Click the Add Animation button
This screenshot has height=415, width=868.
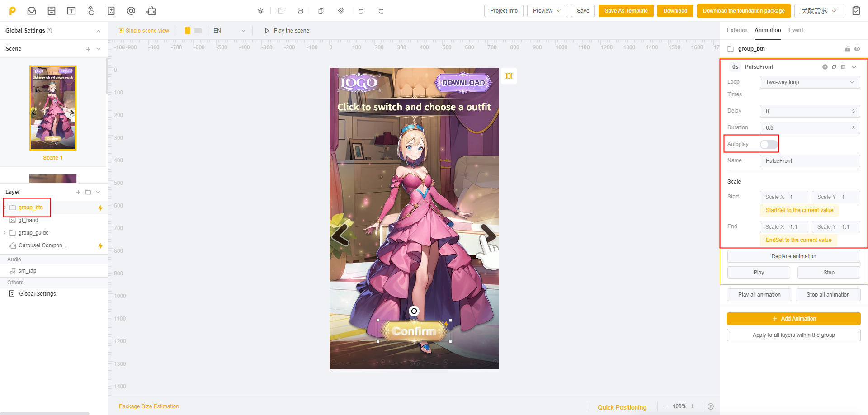pyautogui.click(x=793, y=319)
